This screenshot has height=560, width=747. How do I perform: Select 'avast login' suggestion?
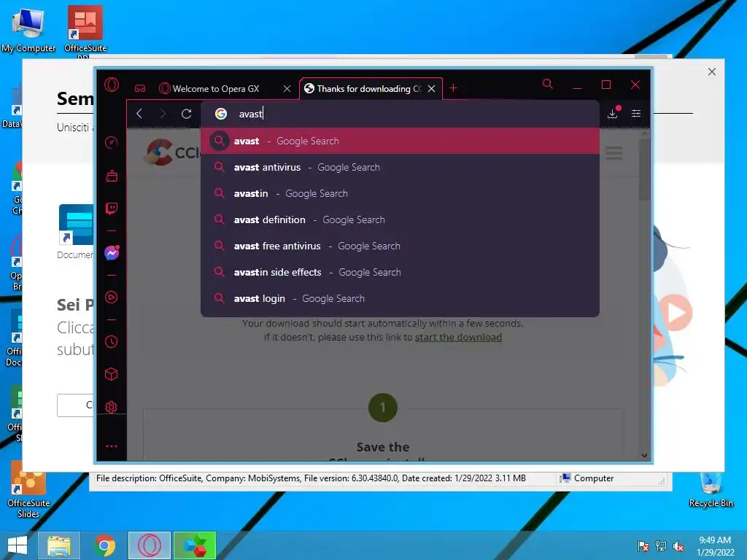click(400, 298)
